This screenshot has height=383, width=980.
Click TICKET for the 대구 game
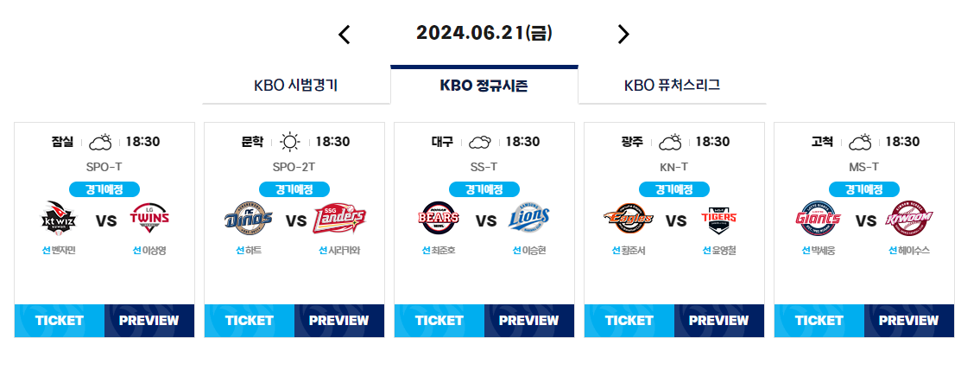[x=439, y=321]
